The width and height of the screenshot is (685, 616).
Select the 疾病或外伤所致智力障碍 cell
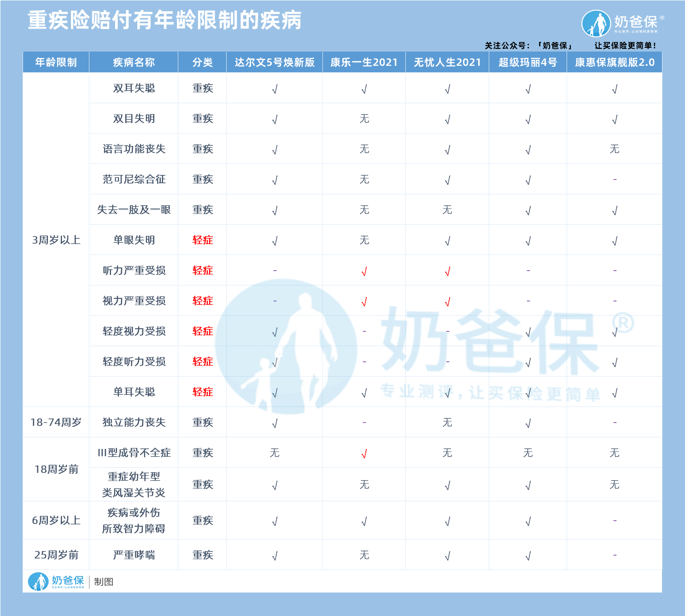click(134, 520)
